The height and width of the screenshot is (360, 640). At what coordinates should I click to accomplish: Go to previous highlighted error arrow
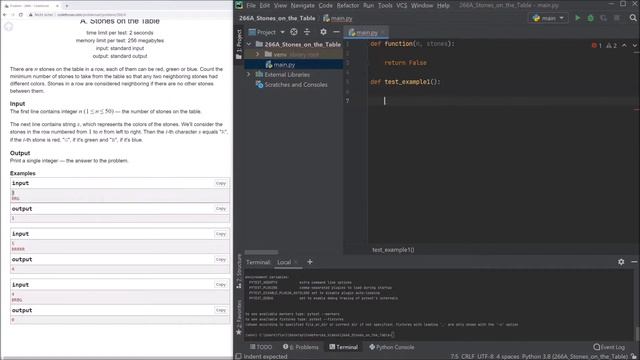pos(624,45)
